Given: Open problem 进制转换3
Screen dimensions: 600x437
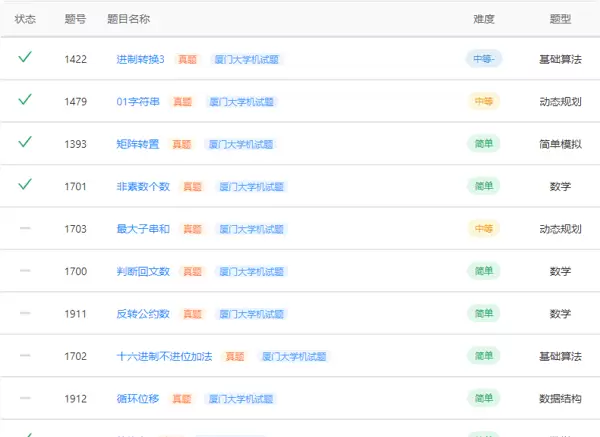Looking at the screenshot, I should click(x=140, y=59).
